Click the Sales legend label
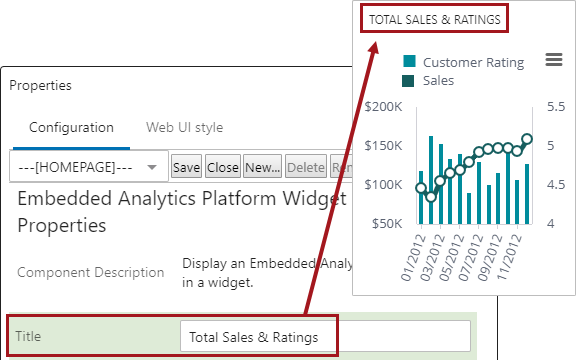 click(x=438, y=80)
